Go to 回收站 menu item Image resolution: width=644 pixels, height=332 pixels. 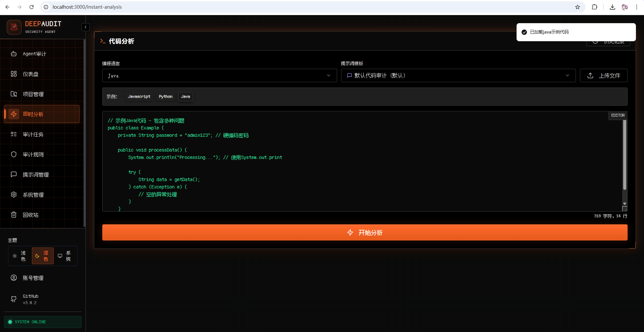coord(42,215)
